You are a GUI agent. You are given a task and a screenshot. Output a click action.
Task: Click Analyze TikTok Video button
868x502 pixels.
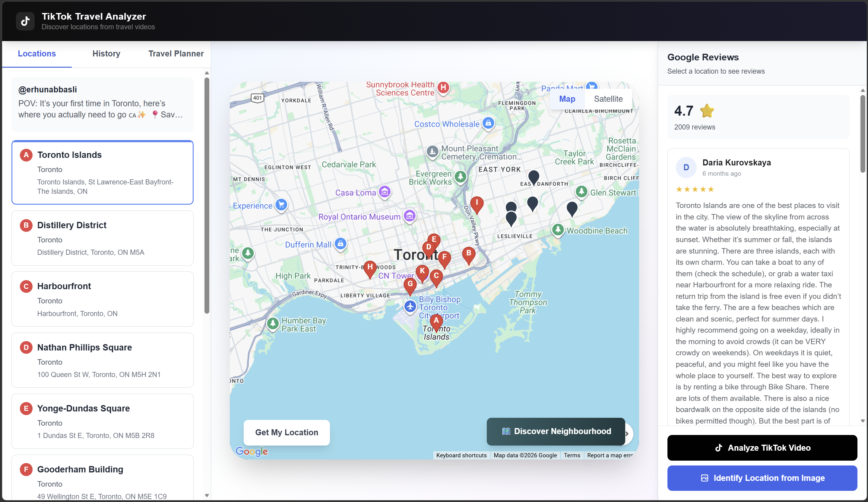coord(762,448)
